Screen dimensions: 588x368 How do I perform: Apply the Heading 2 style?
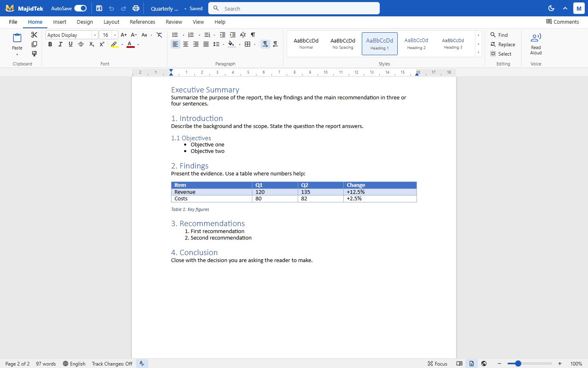416,44
